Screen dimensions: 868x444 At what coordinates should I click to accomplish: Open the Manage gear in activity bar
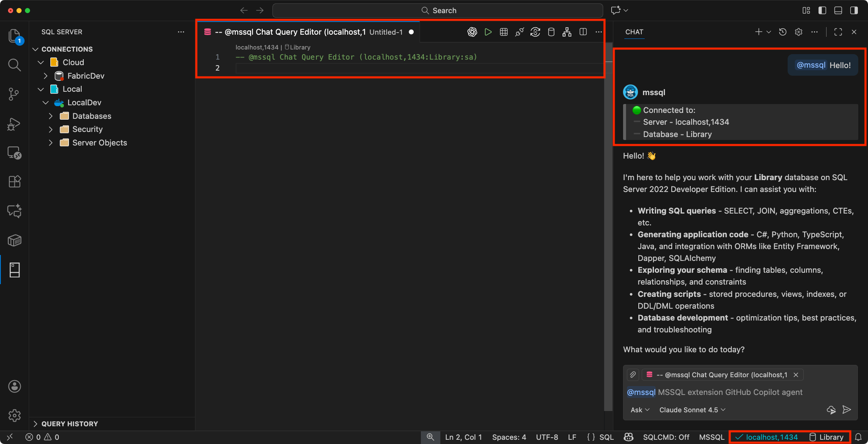(x=15, y=416)
